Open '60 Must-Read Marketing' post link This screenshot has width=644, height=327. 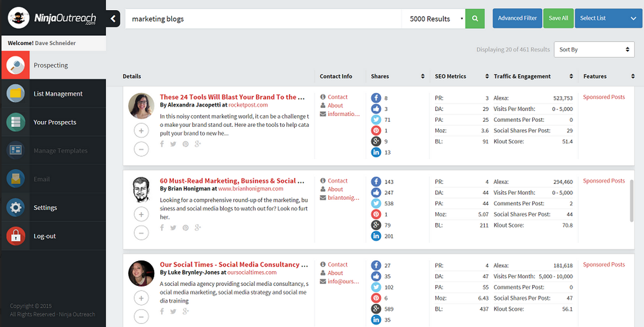click(x=233, y=180)
